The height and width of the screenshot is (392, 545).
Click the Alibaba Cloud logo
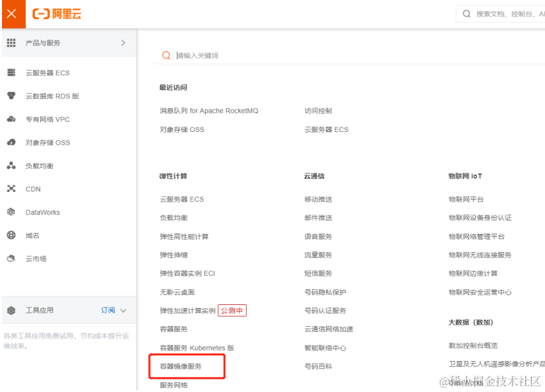point(57,14)
